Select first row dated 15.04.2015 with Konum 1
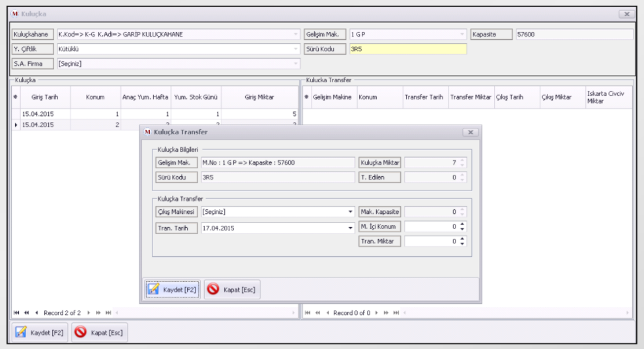Screen dimensions: 644x349 tap(156, 114)
